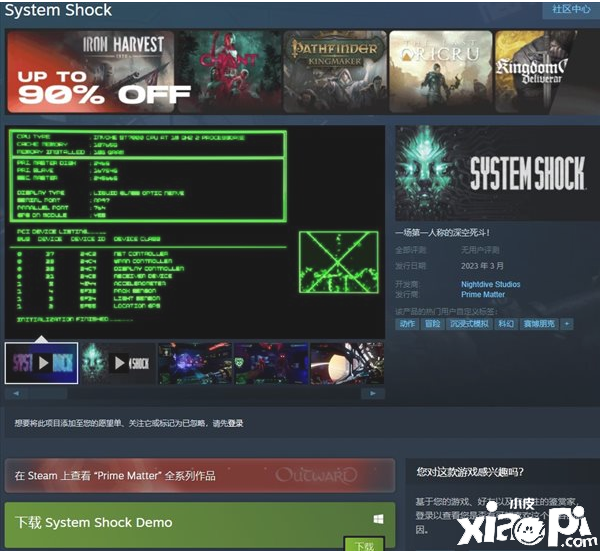Screen dimensions: 600x551
Task: Click the plus button to add tags
Action: (x=567, y=324)
